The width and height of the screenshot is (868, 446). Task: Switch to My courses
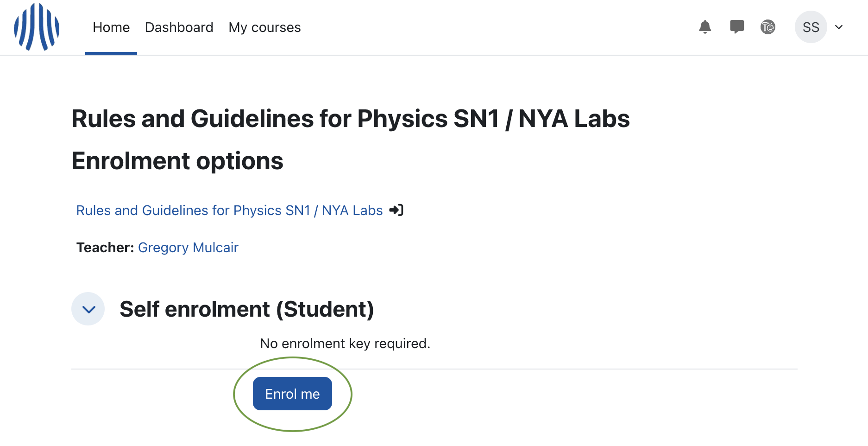click(264, 27)
